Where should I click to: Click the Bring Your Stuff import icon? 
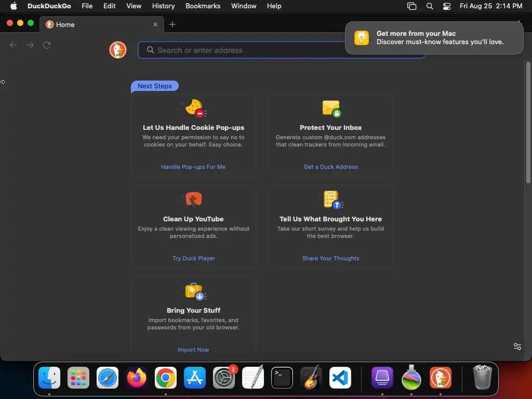194,291
